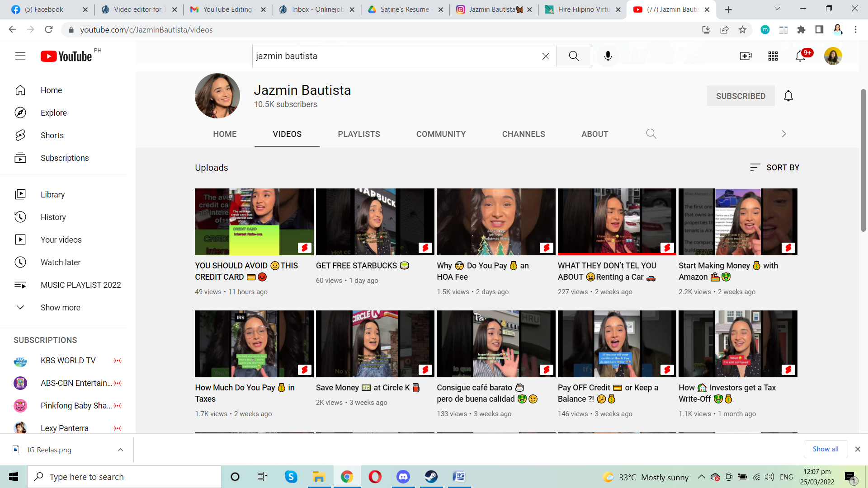The height and width of the screenshot is (488, 868).
Task: Toggle the channel notification bell next to SUBSCRIBED
Action: pos(788,96)
